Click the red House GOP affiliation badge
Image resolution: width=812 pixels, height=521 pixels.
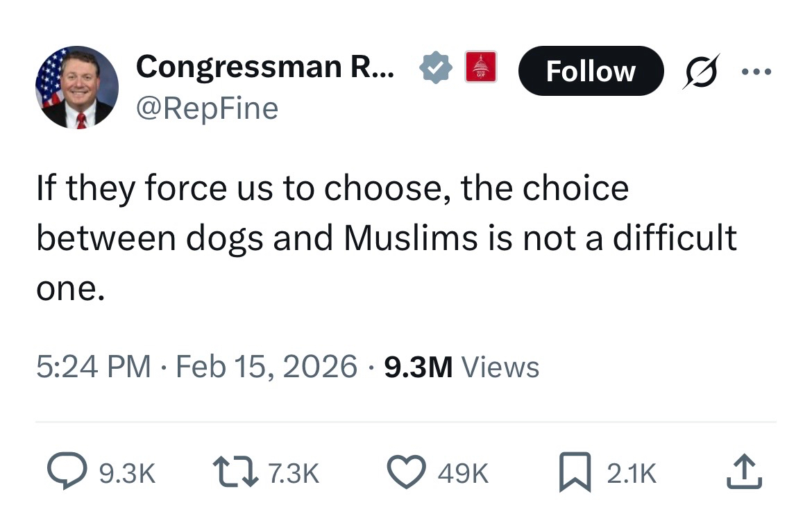(480, 68)
